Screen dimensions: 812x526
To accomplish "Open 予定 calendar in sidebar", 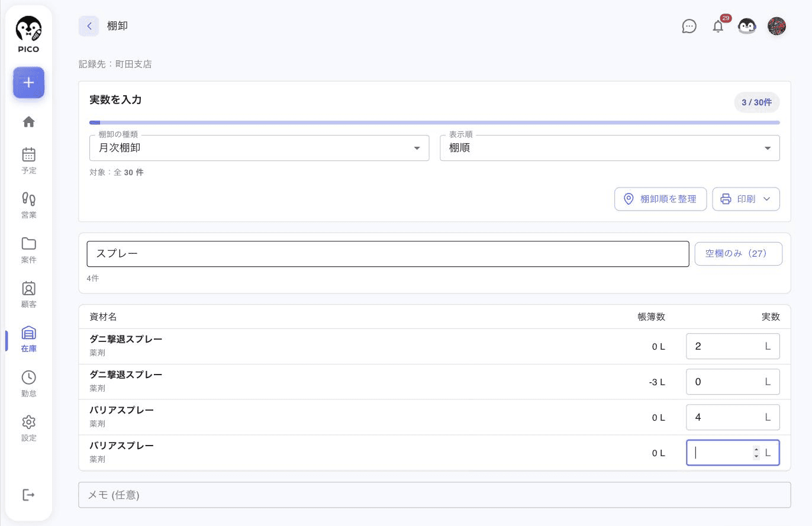I will coord(29,161).
